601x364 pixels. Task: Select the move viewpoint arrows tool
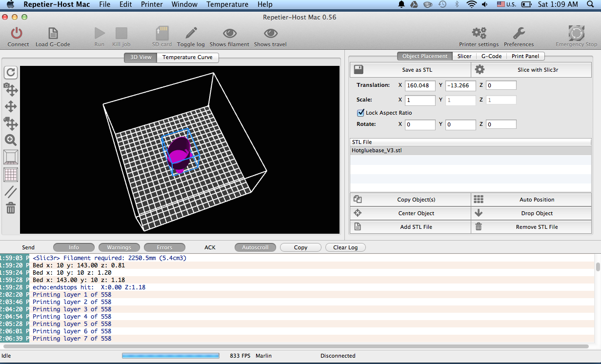pyautogui.click(x=11, y=106)
